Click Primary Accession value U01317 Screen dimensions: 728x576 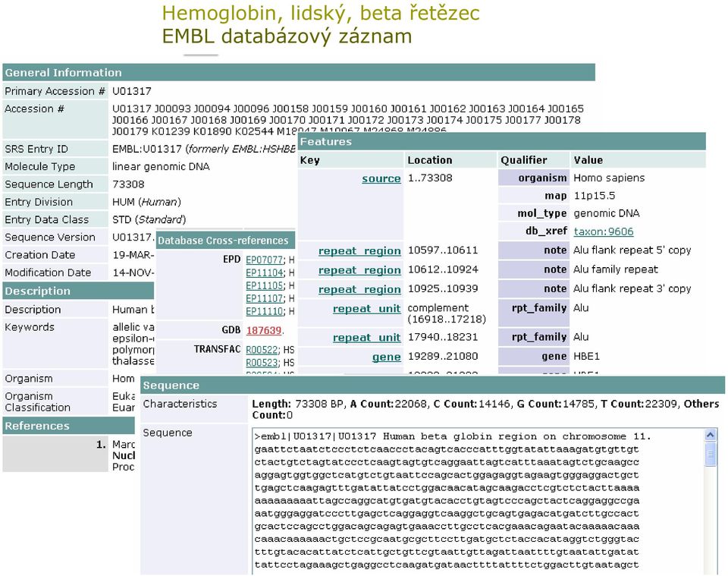[x=132, y=91]
